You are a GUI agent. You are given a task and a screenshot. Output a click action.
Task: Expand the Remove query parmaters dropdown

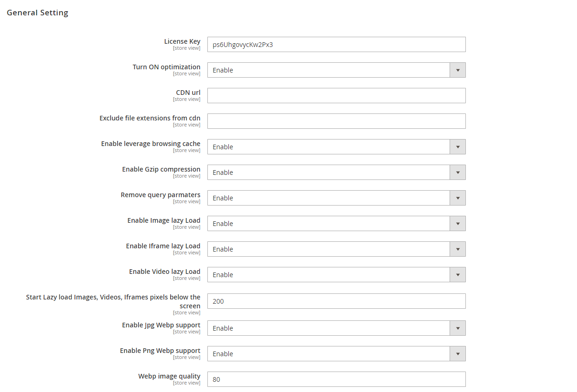(x=328, y=198)
